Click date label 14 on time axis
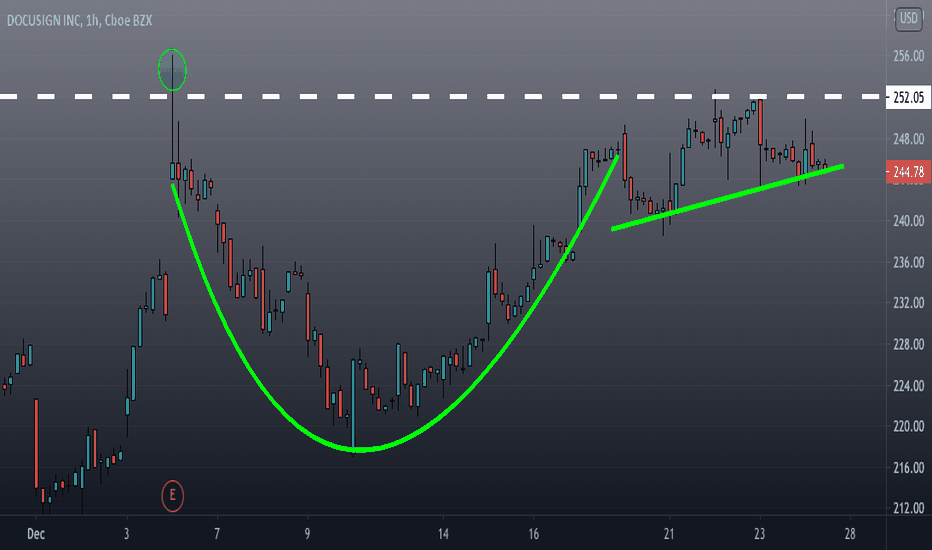This screenshot has height=550, width=932. (443, 534)
